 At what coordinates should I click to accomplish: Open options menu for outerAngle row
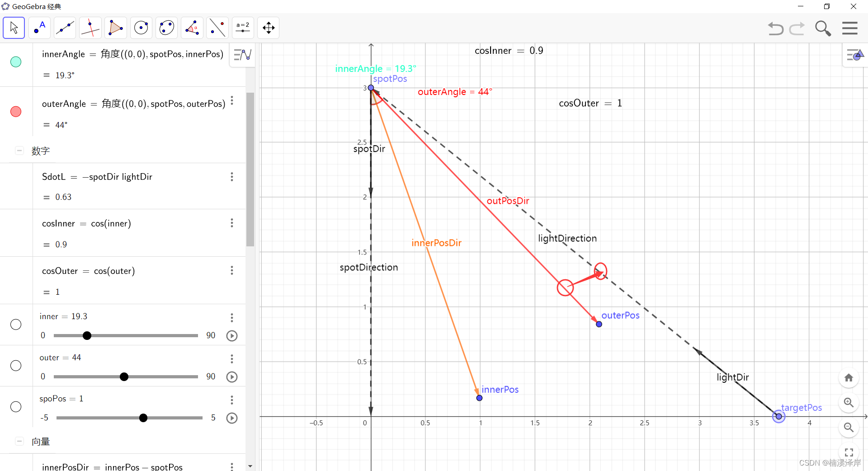[x=232, y=100]
